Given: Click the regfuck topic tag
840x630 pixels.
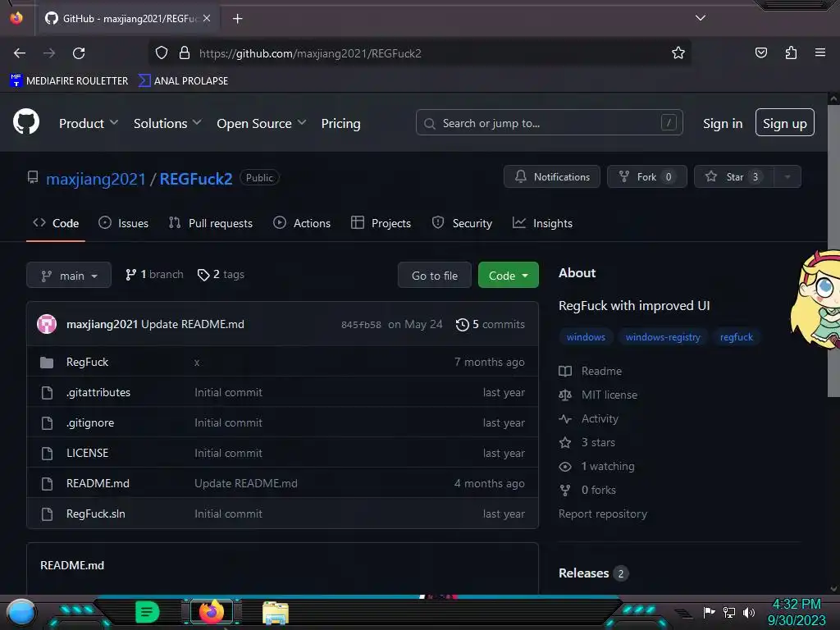Looking at the screenshot, I should pos(736,337).
